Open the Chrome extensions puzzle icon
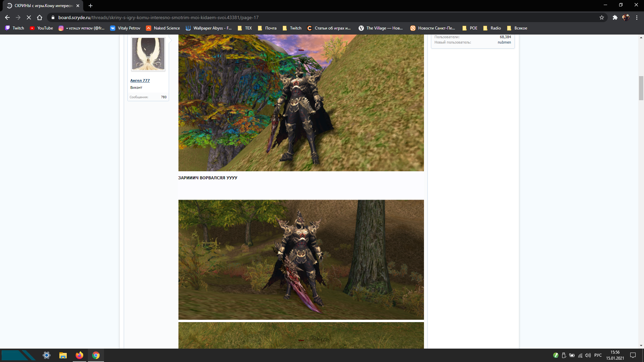The height and width of the screenshot is (362, 644). (x=615, y=17)
